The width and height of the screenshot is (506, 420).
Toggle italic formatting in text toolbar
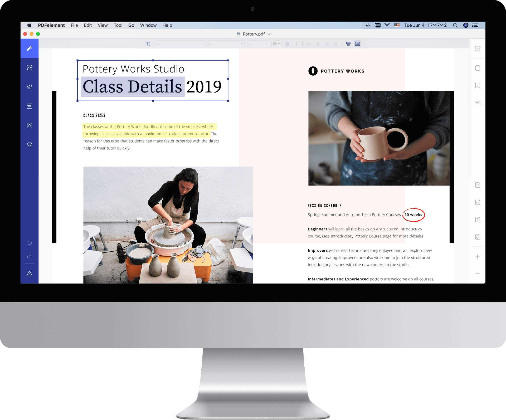pos(297,44)
